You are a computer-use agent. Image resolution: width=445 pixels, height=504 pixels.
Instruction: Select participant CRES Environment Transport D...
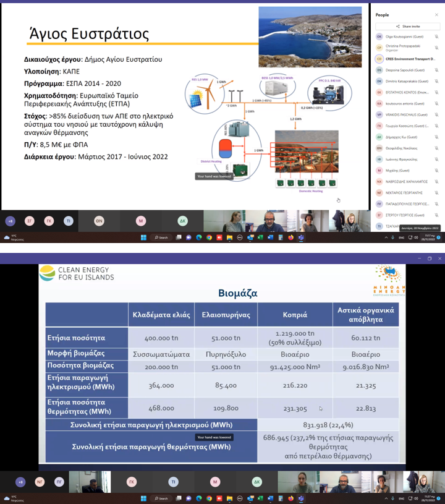pyautogui.click(x=408, y=59)
